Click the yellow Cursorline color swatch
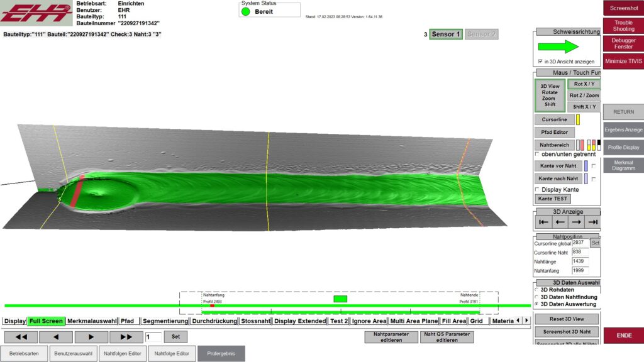The width and height of the screenshot is (644, 362). pos(577,119)
